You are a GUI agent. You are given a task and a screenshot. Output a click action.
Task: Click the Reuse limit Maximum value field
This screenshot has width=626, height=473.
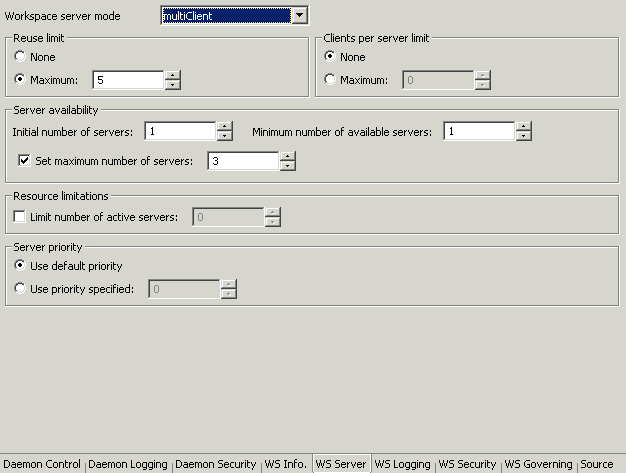pos(128,80)
